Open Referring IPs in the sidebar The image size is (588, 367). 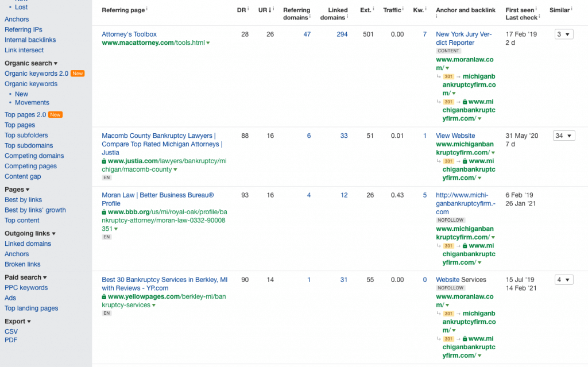coord(23,29)
